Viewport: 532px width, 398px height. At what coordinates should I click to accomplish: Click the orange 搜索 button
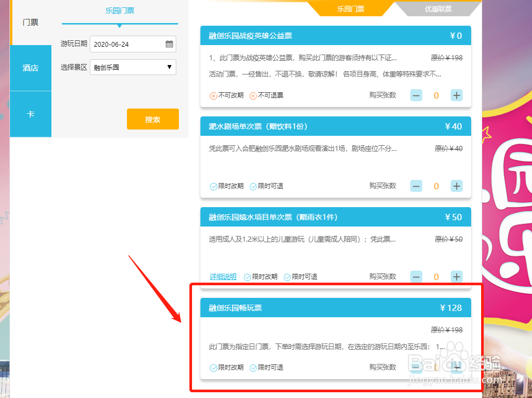[x=153, y=119]
